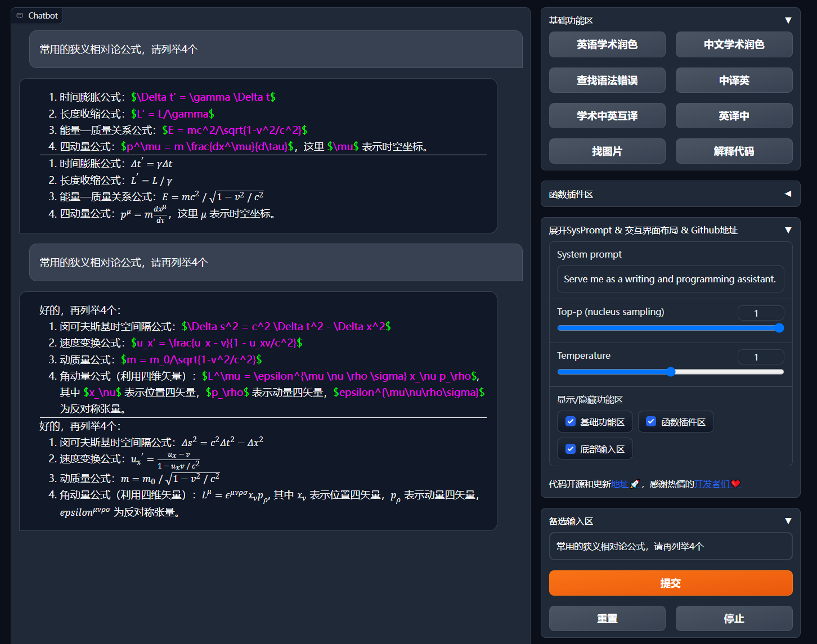Submit the prompt with 提交
Screen dimensions: 817x644
point(670,583)
